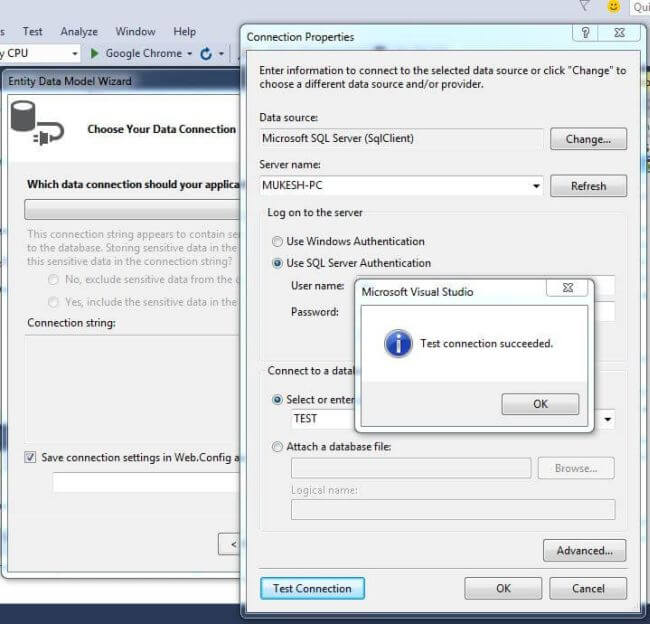Click the Web.Config connection settings name field
The width and height of the screenshot is (650, 624).
coord(146,483)
